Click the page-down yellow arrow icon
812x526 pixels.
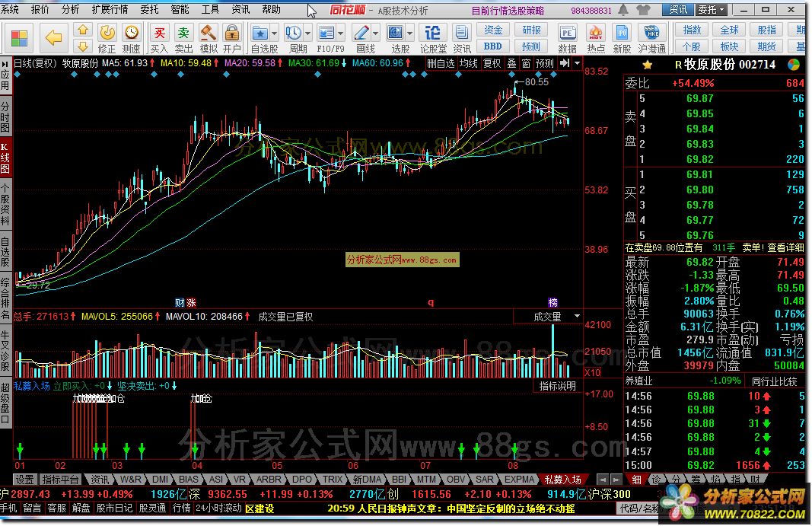point(83,47)
